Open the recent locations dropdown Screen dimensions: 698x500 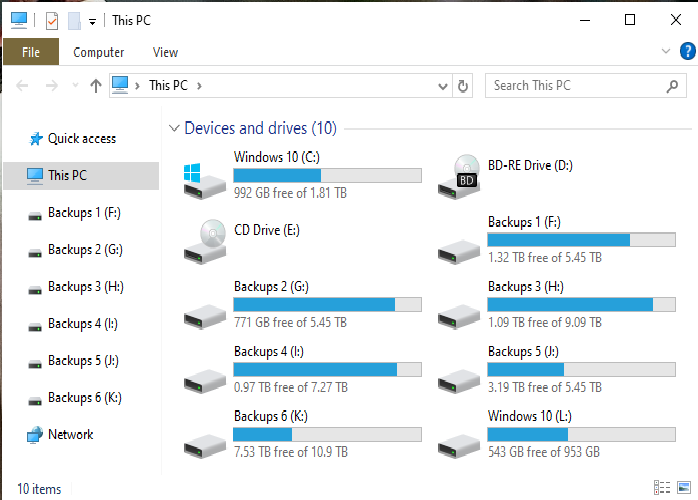pos(75,85)
